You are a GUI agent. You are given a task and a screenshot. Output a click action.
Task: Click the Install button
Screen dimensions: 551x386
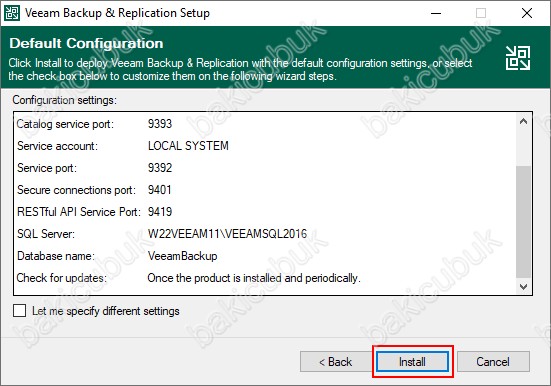coord(412,362)
